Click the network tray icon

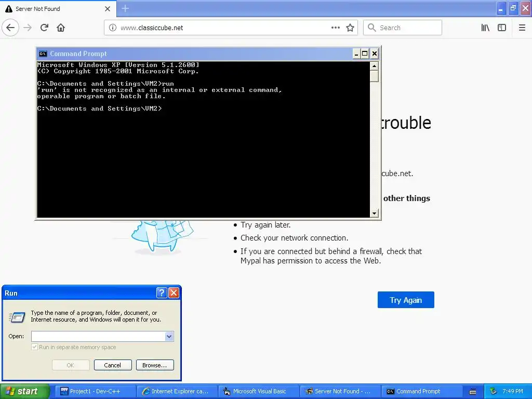[x=493, y=391]
